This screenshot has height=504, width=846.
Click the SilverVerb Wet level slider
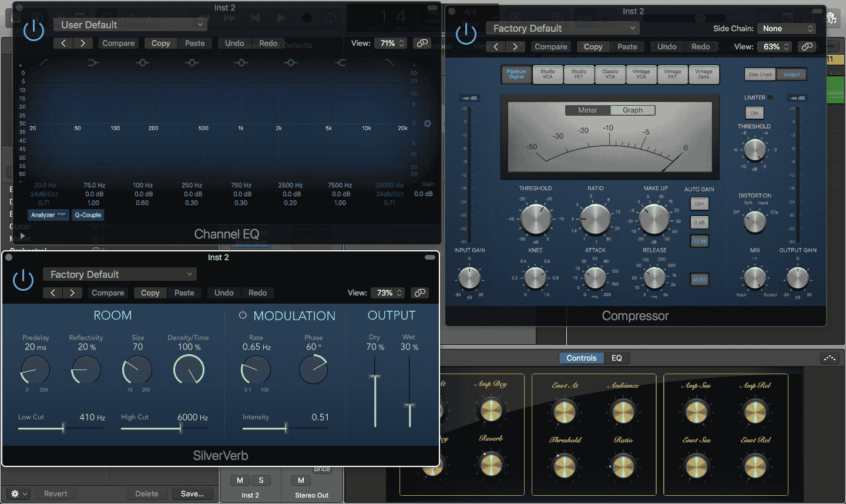point(409,391)
